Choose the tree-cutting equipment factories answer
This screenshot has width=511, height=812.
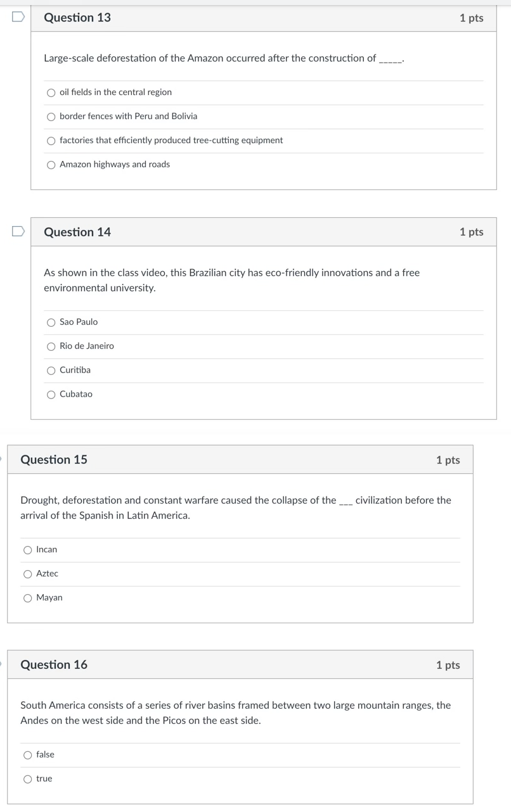coord(51,141)
